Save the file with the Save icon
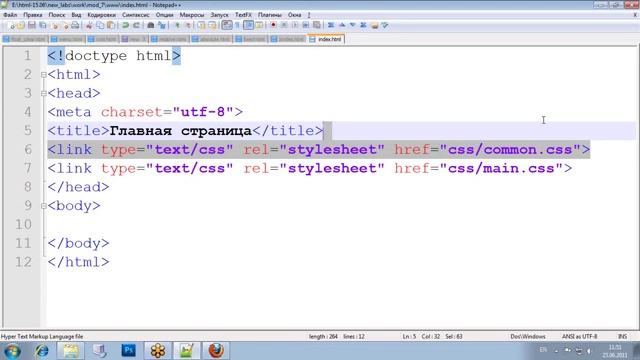 tap(31, 25)
